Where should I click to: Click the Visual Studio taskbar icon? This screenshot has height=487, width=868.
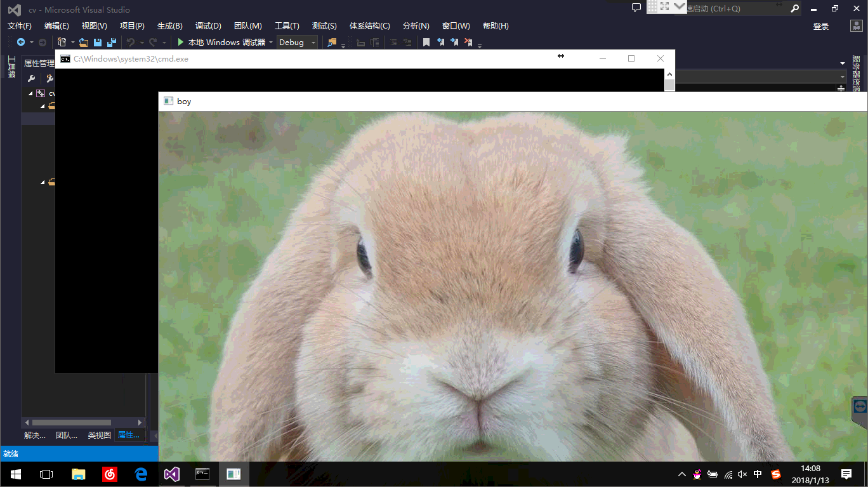[172, 474]
